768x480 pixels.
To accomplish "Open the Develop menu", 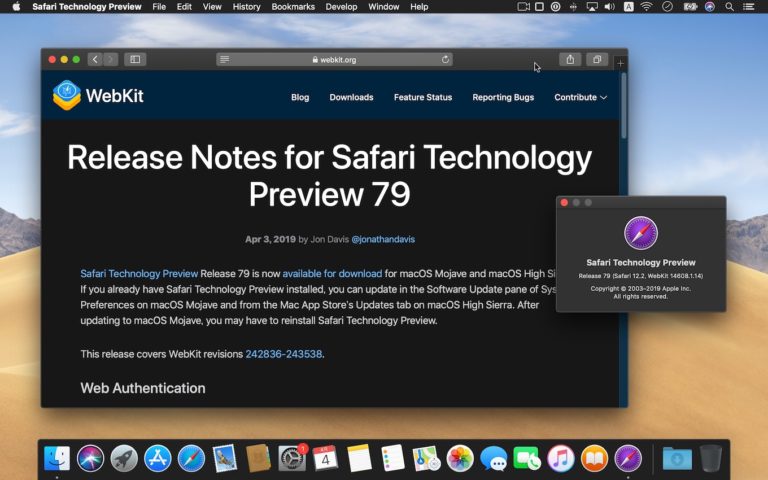I will (340, 7).
